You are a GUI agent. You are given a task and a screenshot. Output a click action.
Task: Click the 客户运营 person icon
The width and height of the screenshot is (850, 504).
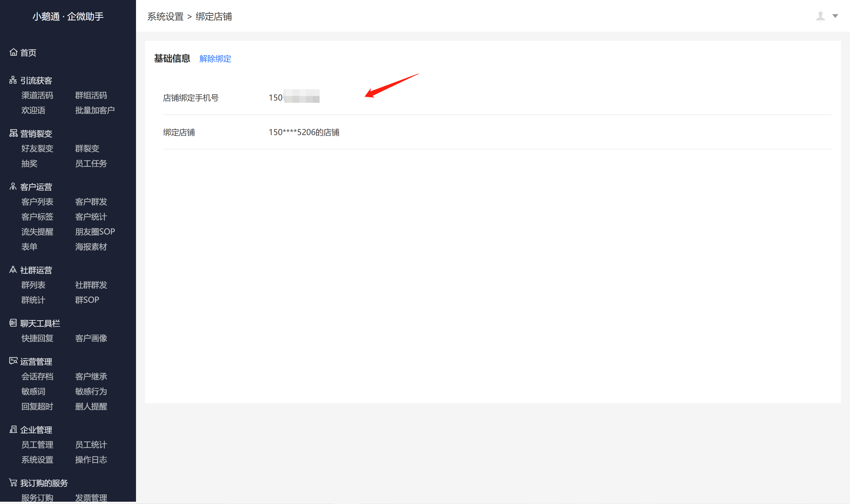(13, 187)
